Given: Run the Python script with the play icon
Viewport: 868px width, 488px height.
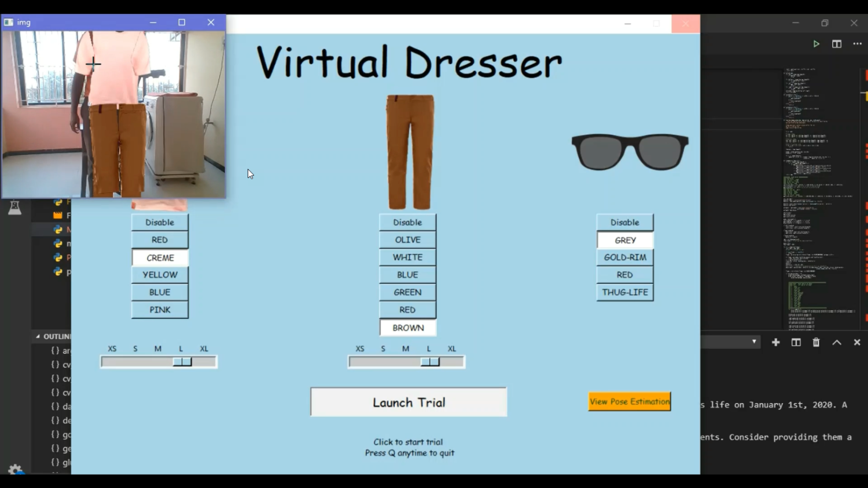Looking at the screenshot, I should [816, 43].
